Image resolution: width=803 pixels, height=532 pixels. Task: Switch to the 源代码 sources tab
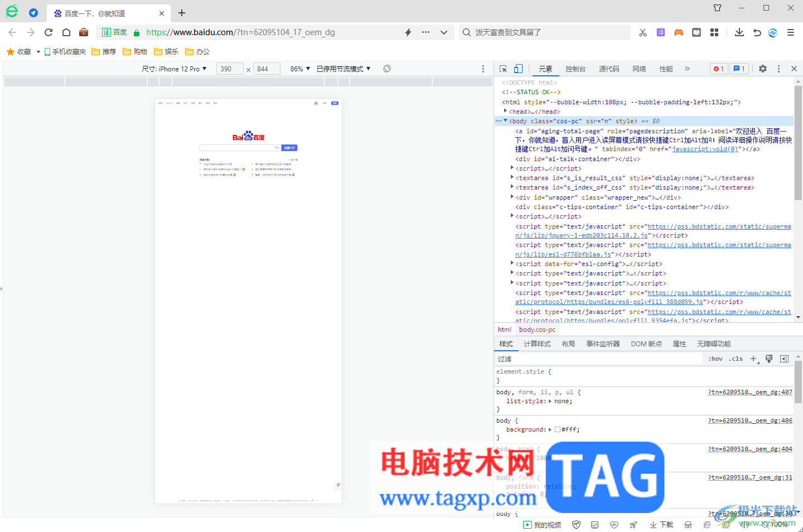pyautogui.click(x=609, y=69)
